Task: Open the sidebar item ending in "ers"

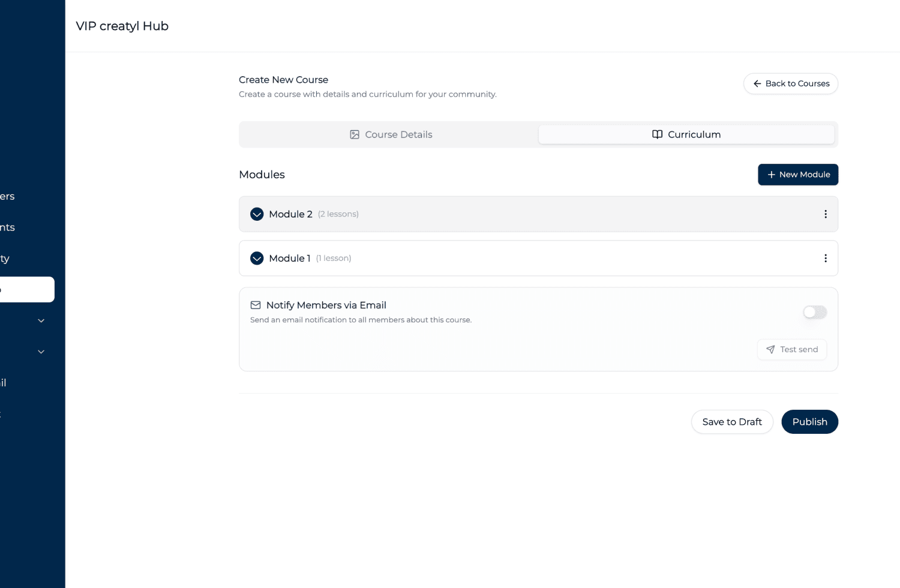Action: pyautogui.click(x=7, y=196)
